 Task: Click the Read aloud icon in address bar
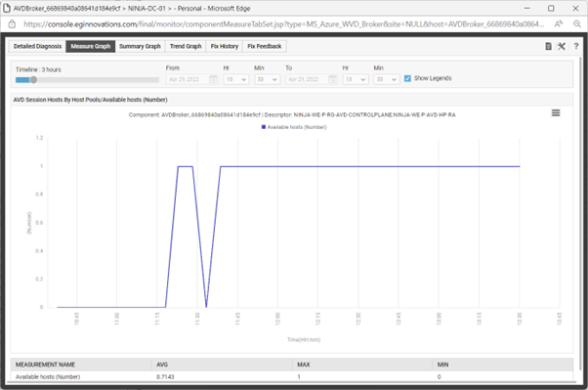559,24
